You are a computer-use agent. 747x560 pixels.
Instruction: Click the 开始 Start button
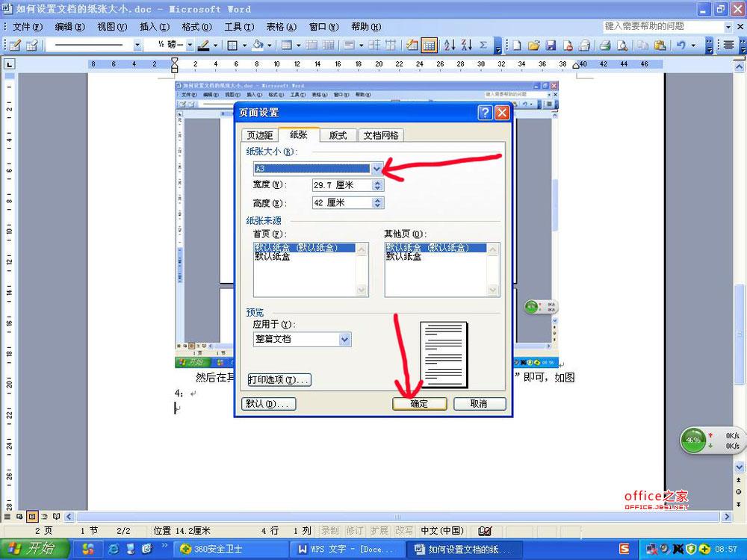tap(35, 549)
